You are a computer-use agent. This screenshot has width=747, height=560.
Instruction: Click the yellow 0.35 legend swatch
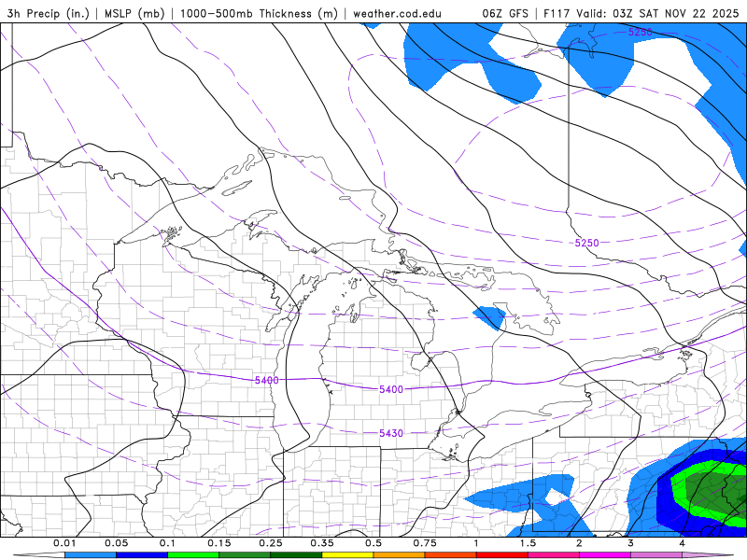tap(347, 555)
